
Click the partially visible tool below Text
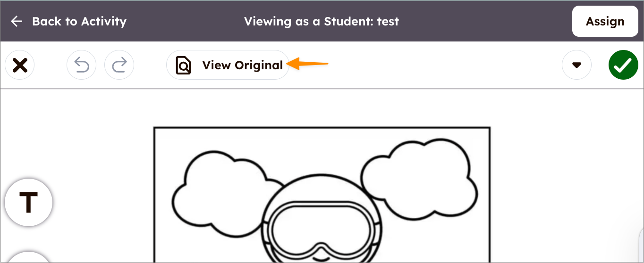[28, 257]
